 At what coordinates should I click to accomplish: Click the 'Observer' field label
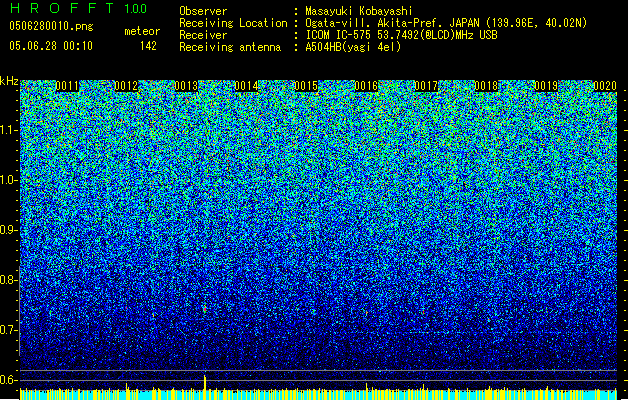203,11
